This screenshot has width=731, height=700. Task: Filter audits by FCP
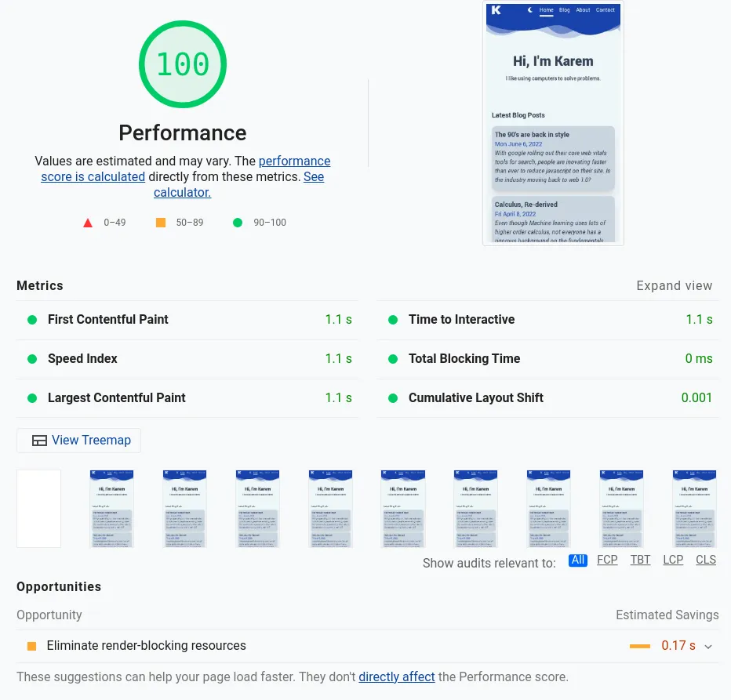coord(607,560)
